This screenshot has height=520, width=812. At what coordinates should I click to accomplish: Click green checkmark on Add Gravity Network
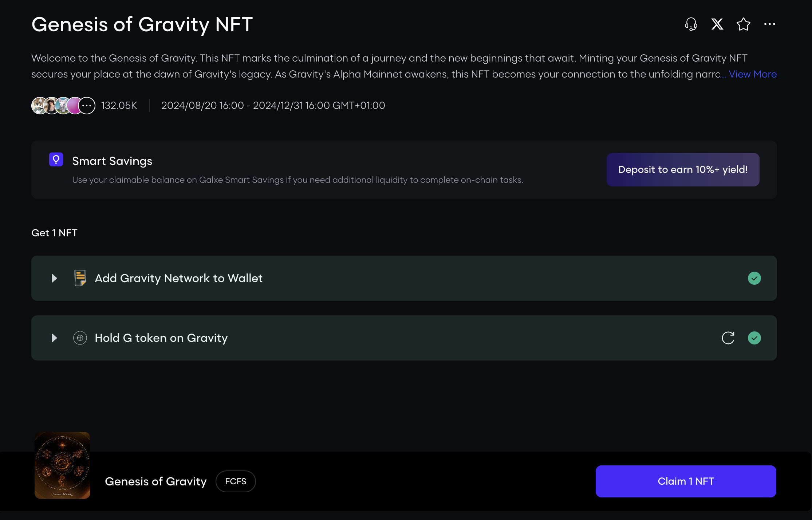(754, 278)
